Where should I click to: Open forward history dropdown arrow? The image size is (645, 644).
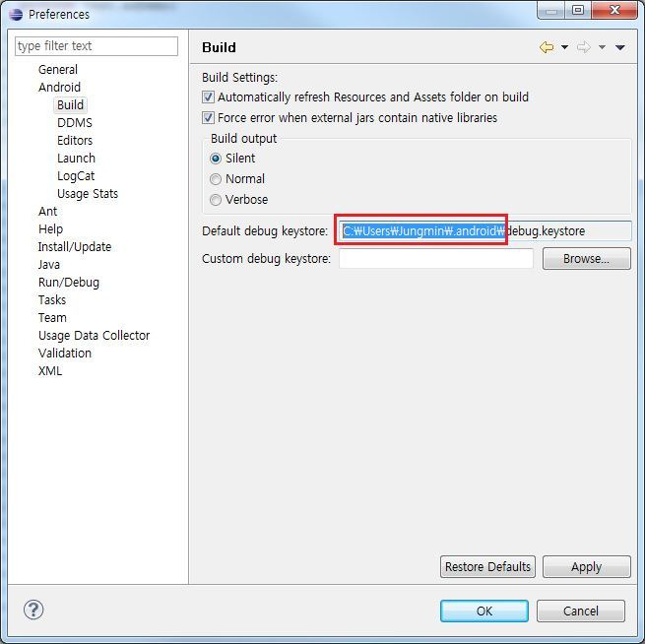pos(602,47)
